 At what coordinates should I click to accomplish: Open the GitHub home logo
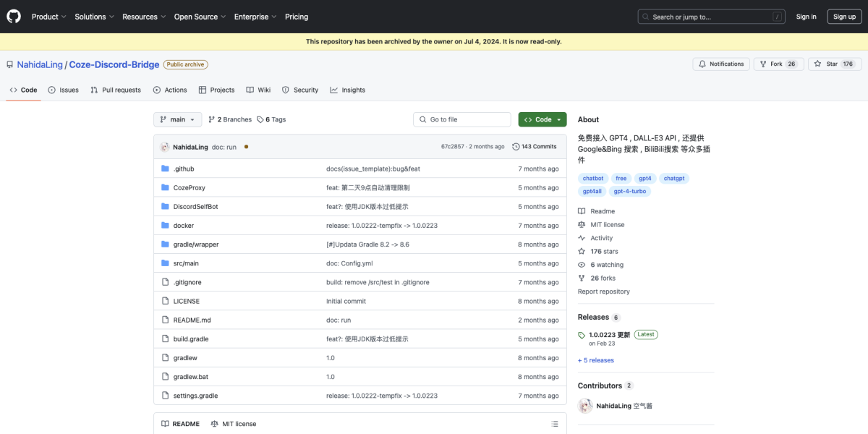[x=13, y=16]
